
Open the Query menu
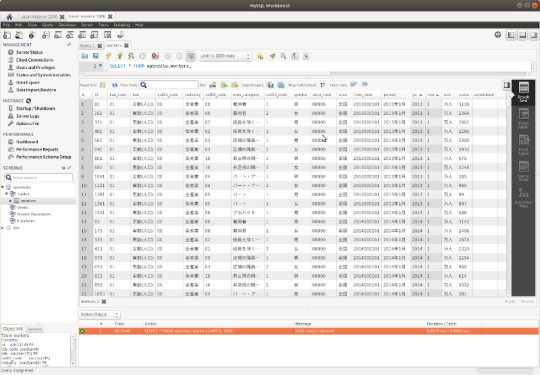pyautogui.click(x=48, y=25)
